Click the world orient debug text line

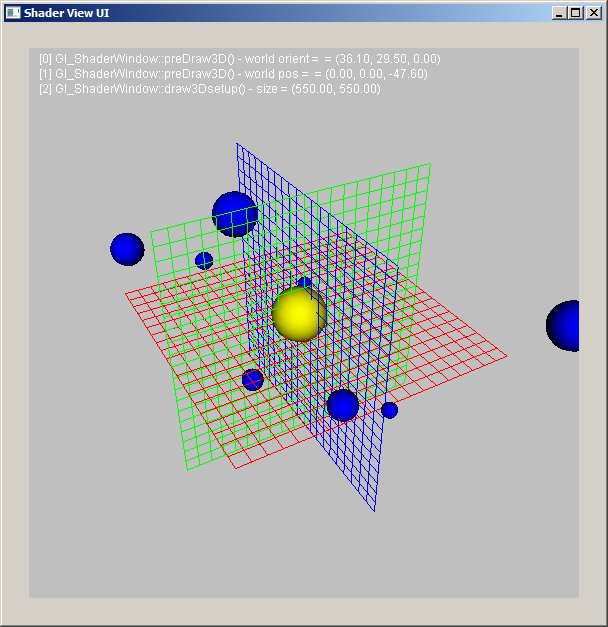pos(239,59)
